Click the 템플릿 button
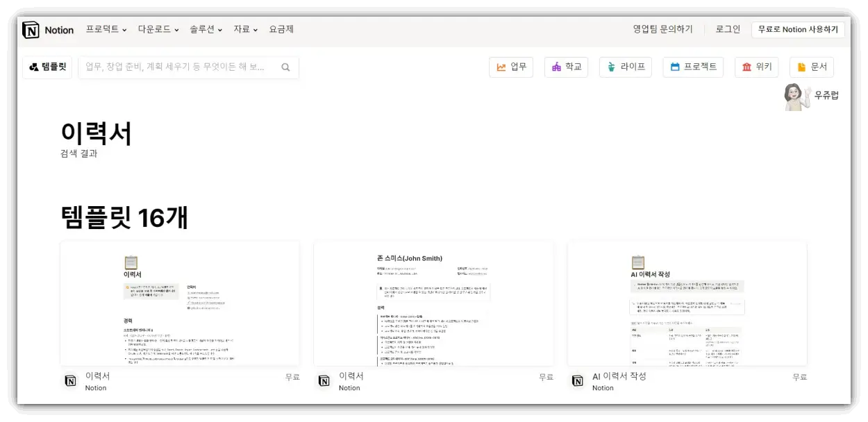This screenshot has width=868, height=422. click(47, 67)
